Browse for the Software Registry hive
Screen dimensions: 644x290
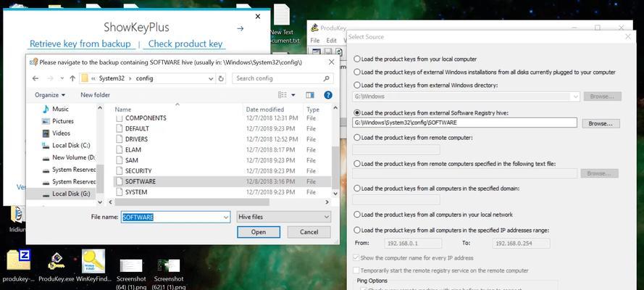click(x=601, y=123)
